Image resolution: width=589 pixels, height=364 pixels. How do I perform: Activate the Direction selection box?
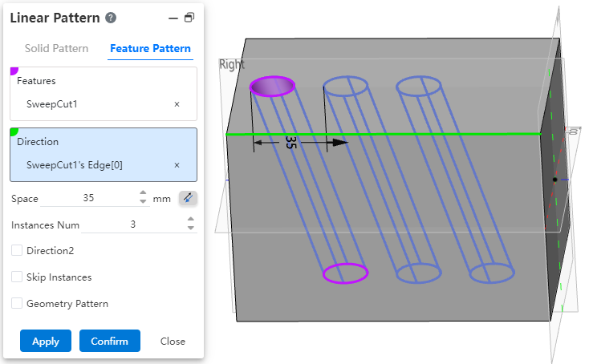coord(104,155)
